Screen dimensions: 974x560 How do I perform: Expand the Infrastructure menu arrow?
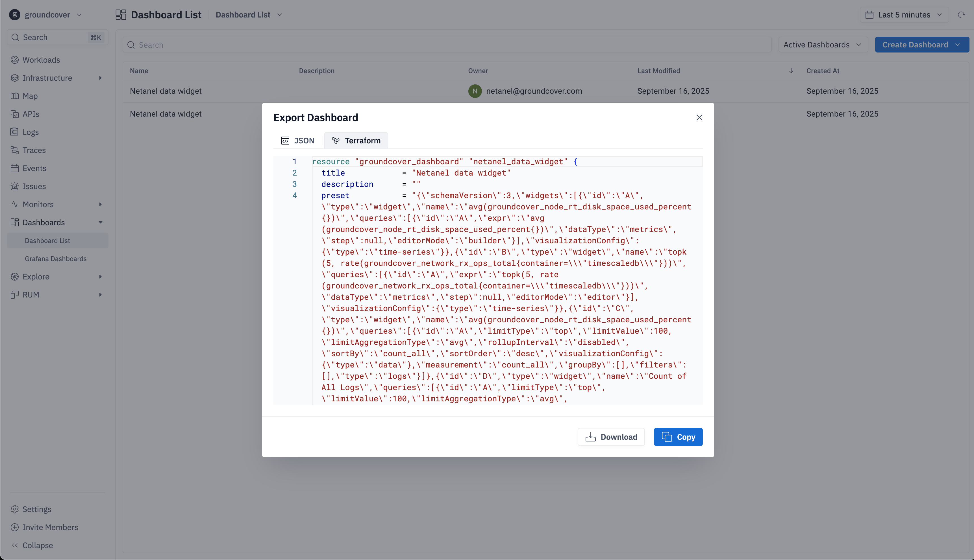click(x=101, y=78)
